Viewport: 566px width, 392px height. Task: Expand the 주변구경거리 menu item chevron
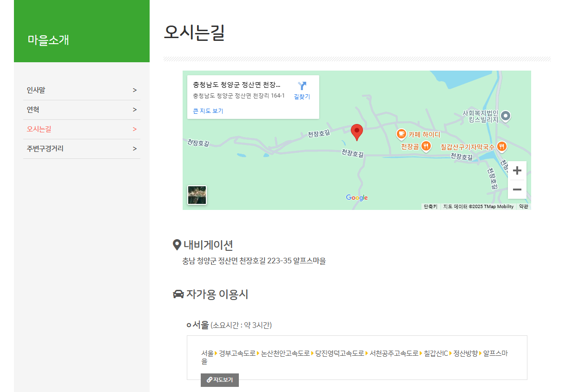(134, 149)
